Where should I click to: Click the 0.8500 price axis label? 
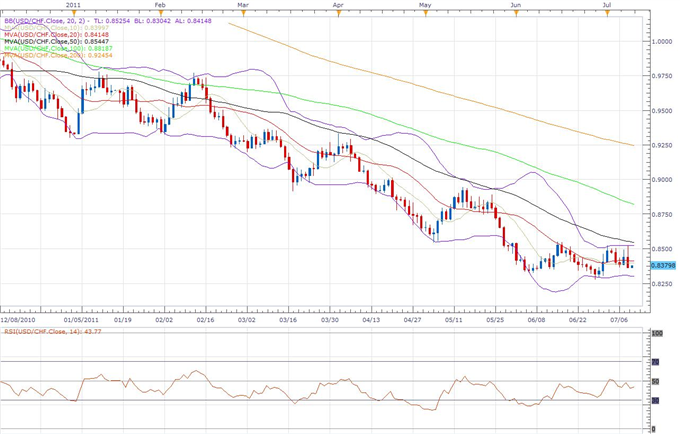(663, 249)
